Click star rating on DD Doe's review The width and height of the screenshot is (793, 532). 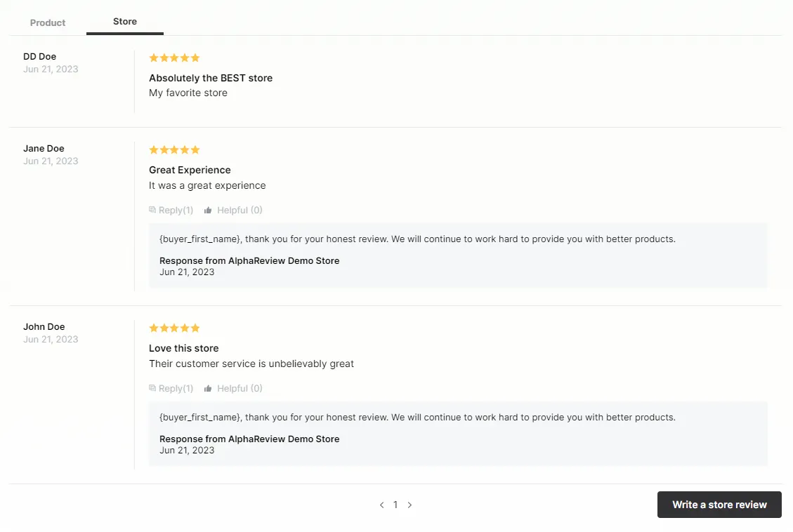point(174,58)
